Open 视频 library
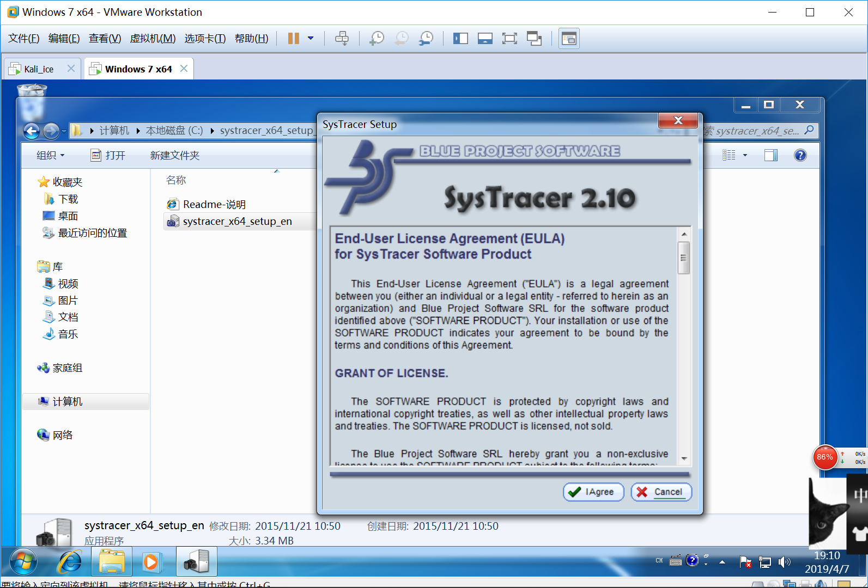868x588 pixels. pyautogui.click(x=60, y=283)
